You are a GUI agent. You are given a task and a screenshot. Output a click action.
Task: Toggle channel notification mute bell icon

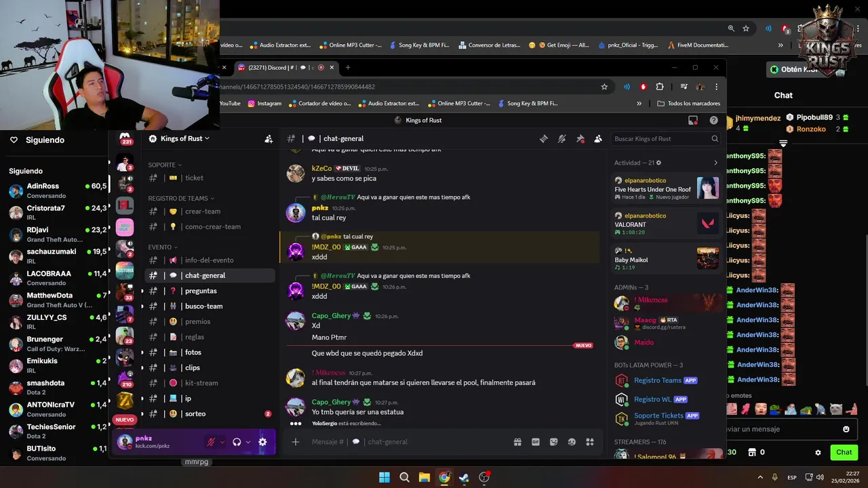pyautogui.click(x=561, y=138)
